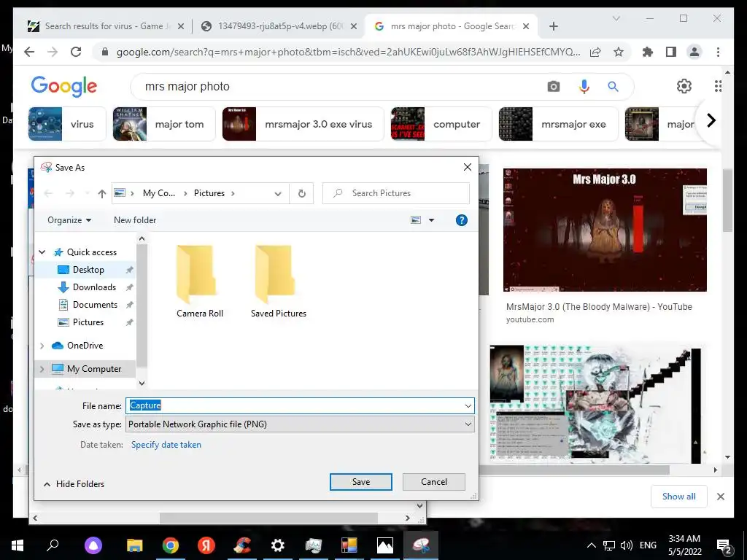The image size is (747, 560).
Task: Open the Organize dropdown menu
Action: (69, 220)
